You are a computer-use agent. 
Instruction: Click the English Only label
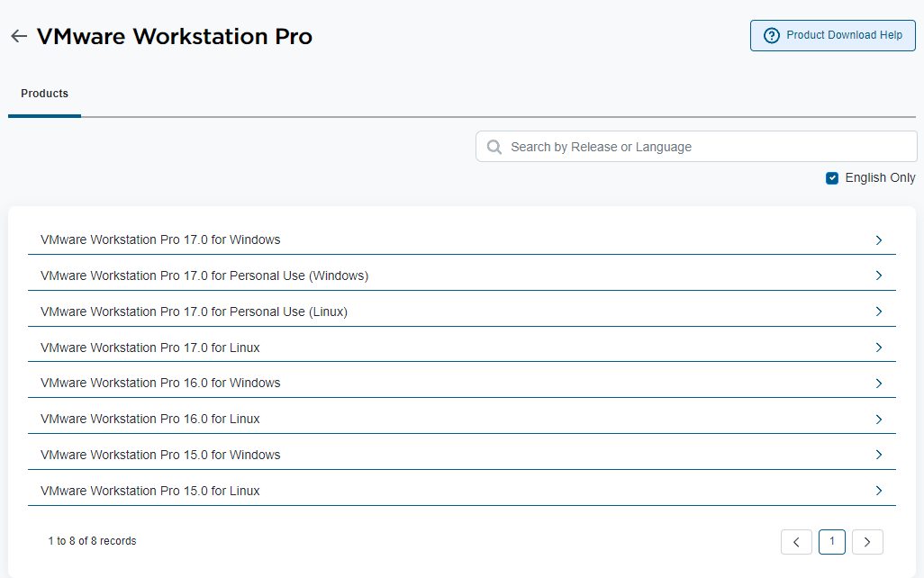click(880, 178)
